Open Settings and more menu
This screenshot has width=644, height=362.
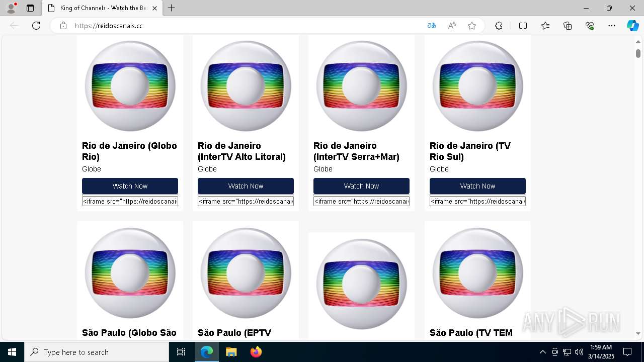612,26
